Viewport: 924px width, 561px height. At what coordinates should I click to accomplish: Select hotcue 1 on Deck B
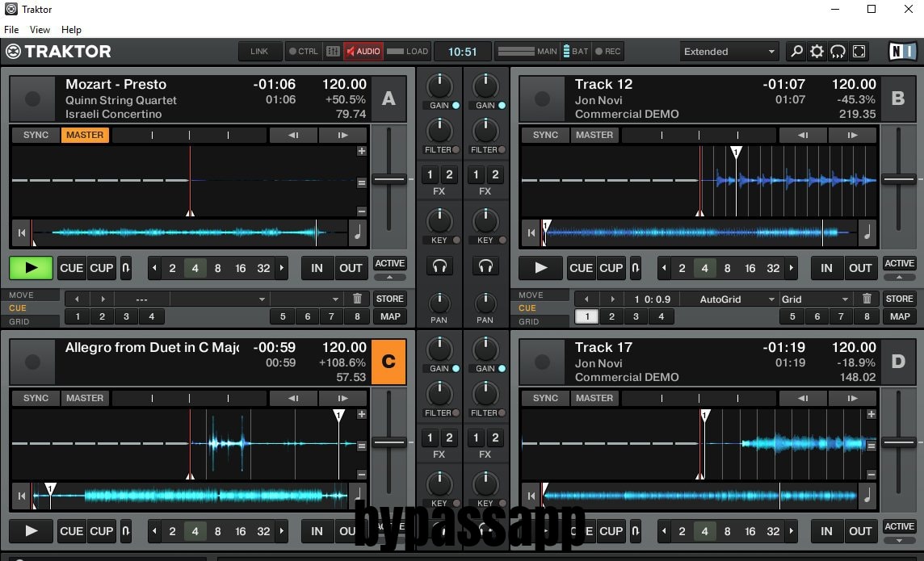(587, 316)
